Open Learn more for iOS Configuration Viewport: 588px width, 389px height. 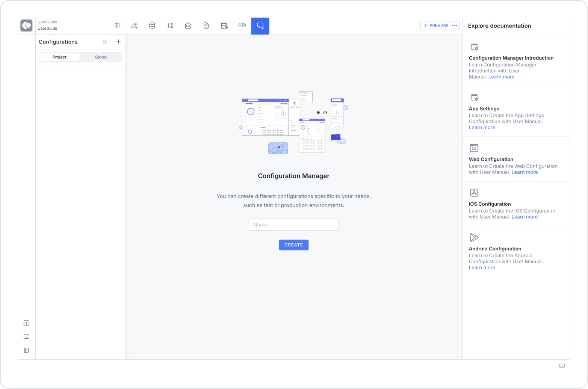[525, 217]
